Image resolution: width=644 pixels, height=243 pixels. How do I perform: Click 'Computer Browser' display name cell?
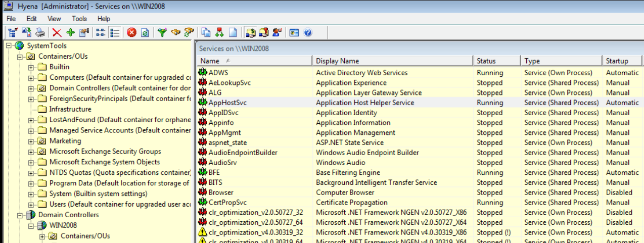[x=345, y=192]
